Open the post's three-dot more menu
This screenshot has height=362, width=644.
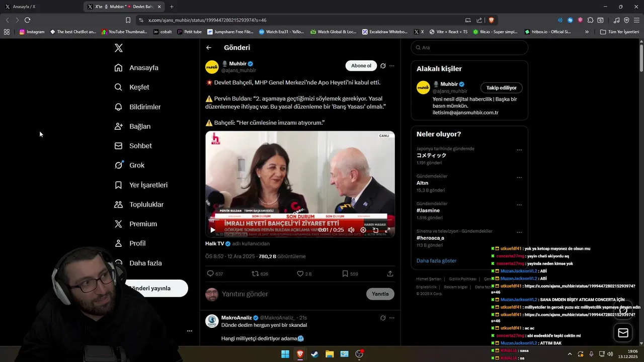click(392, 66)
